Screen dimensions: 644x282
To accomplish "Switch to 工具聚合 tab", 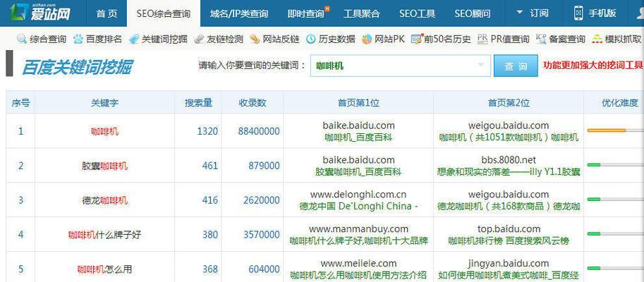I will pos(361,13).
